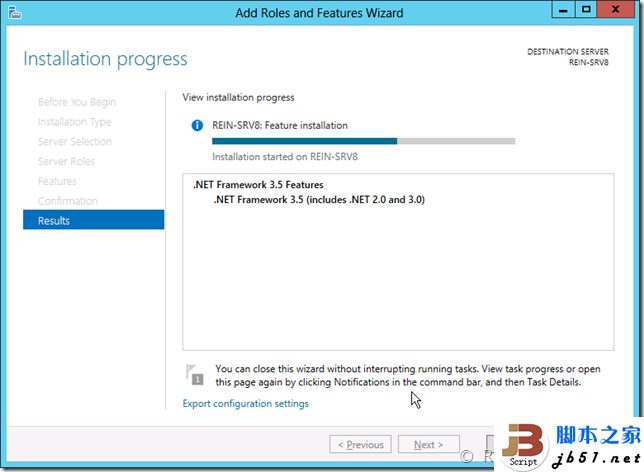Select the Before You Begin step
The width and height of the screenshot is (644, 472).
[77, 102]
